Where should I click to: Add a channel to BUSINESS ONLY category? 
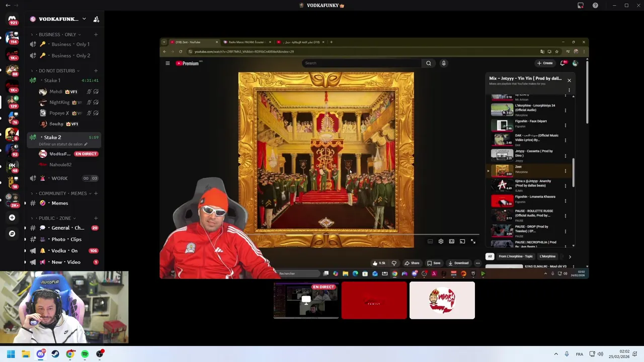click(96, 35)
